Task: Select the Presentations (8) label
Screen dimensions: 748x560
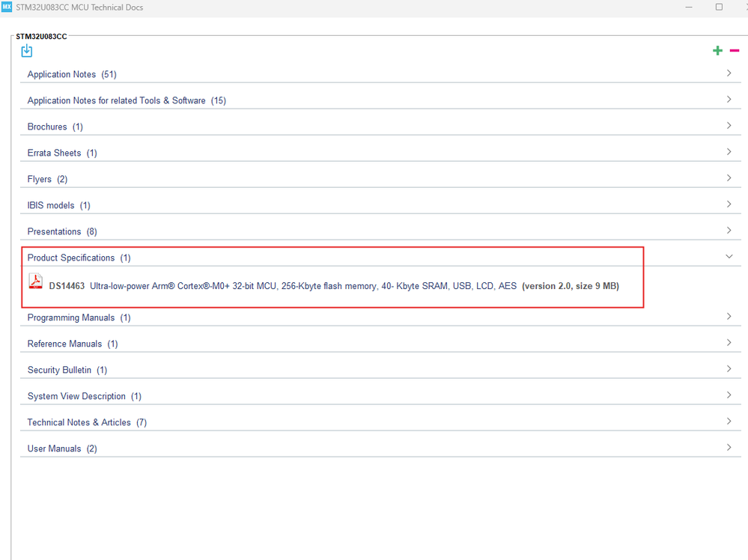Action: [x=62, y=232]
